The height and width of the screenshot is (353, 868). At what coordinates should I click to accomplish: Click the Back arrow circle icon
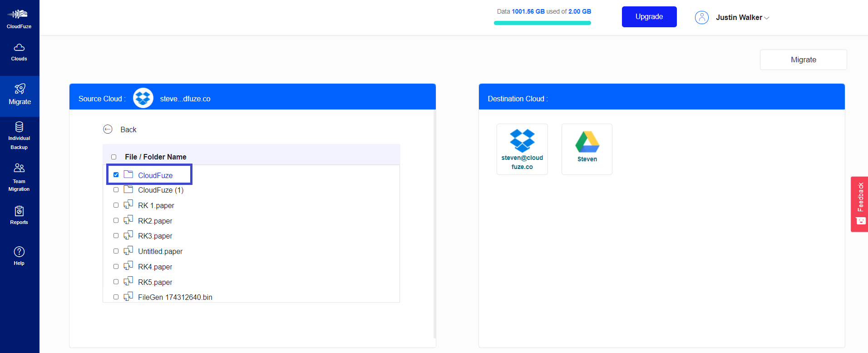pos(108,129)
